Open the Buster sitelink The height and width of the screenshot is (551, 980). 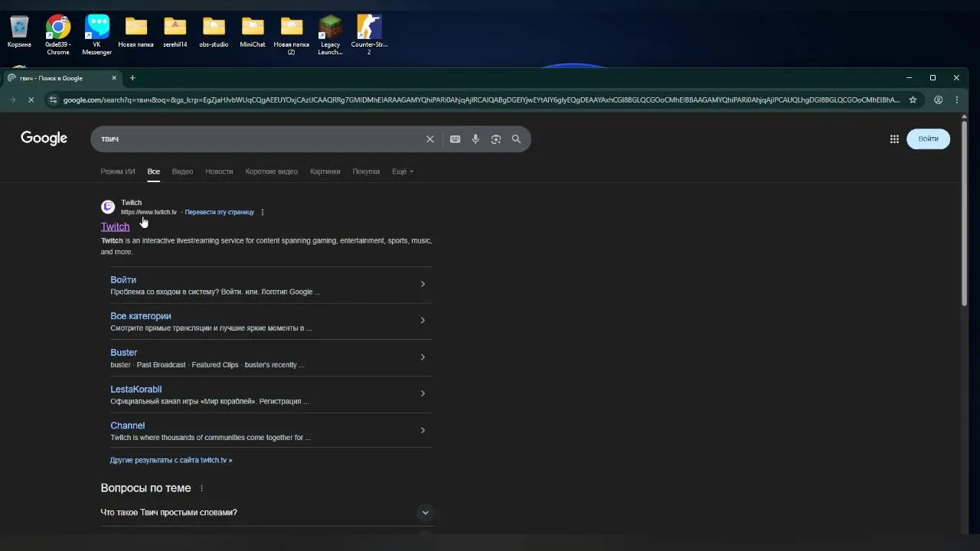coord(123,353)
